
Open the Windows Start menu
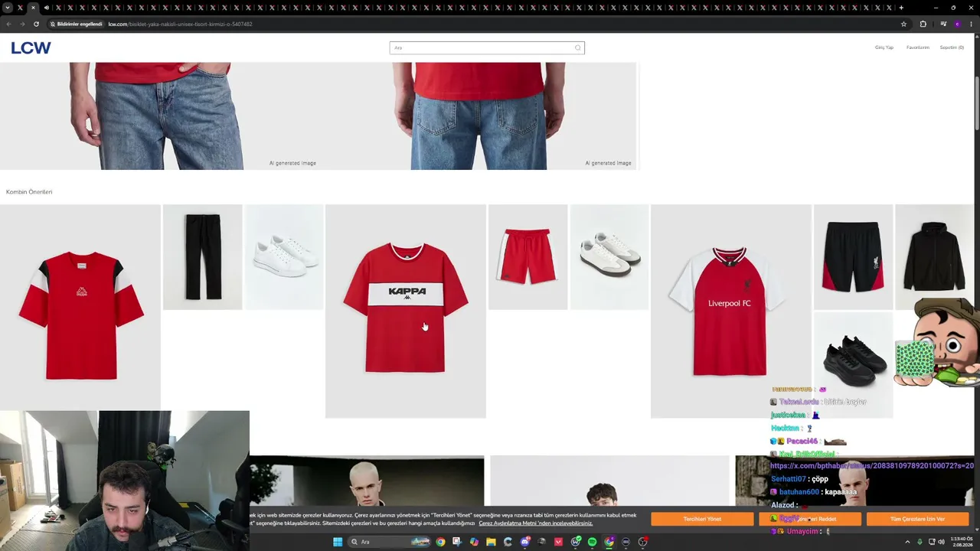pyautogui.click(x=338, y=542)
